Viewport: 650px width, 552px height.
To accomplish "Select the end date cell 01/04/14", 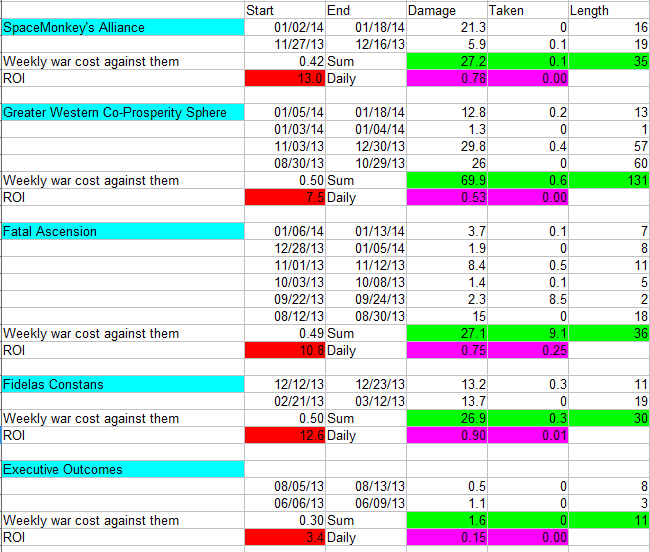I will (x=366, y=129).
